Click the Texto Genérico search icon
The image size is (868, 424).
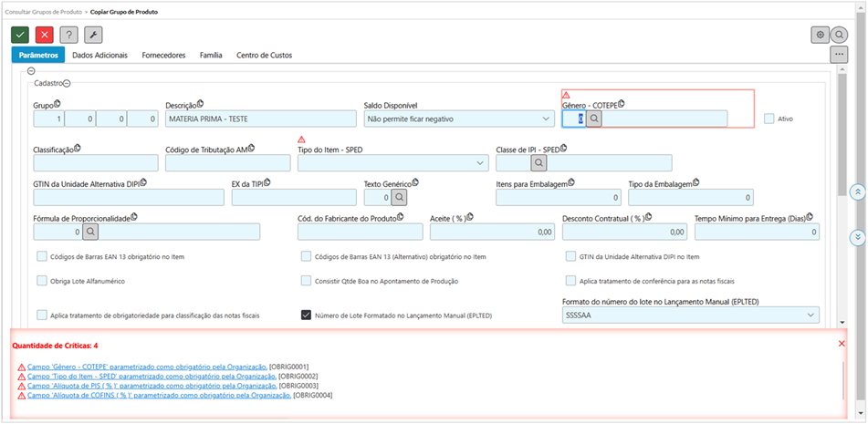[399, 197]
